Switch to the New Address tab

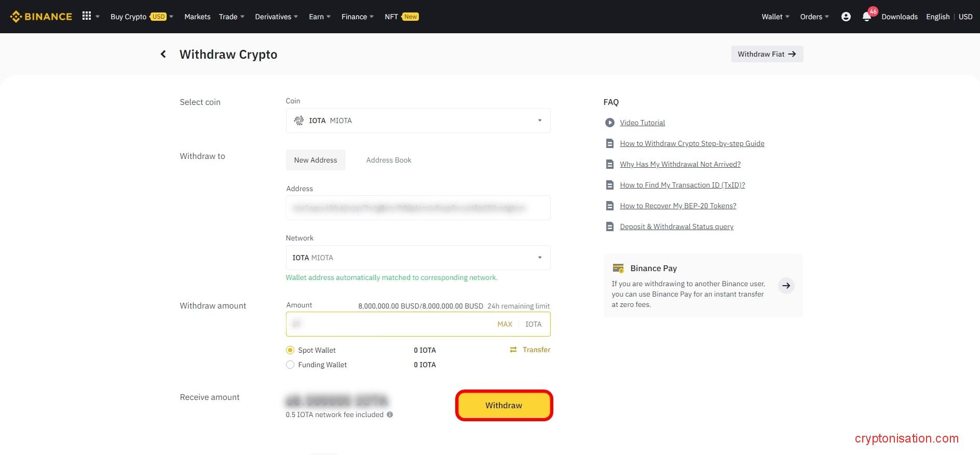(x=316, y=160)
